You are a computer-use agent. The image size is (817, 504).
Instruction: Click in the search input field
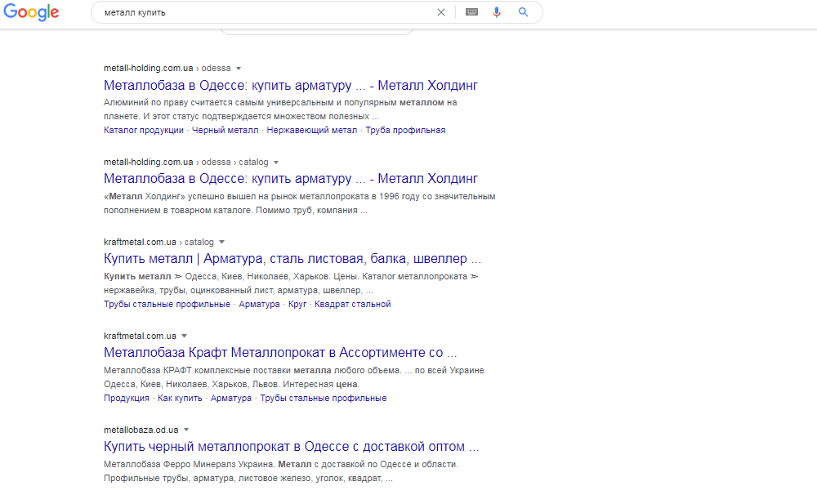[x=266, y=12]
